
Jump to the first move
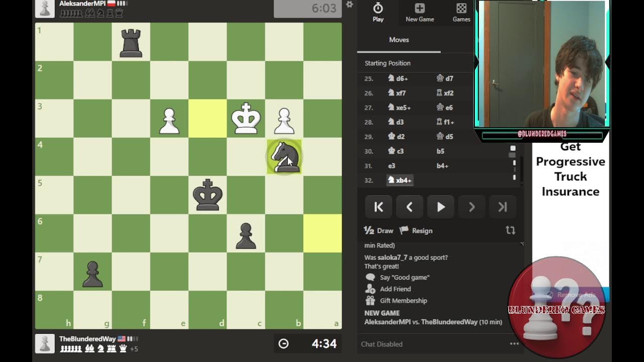(x=379, y=207)
